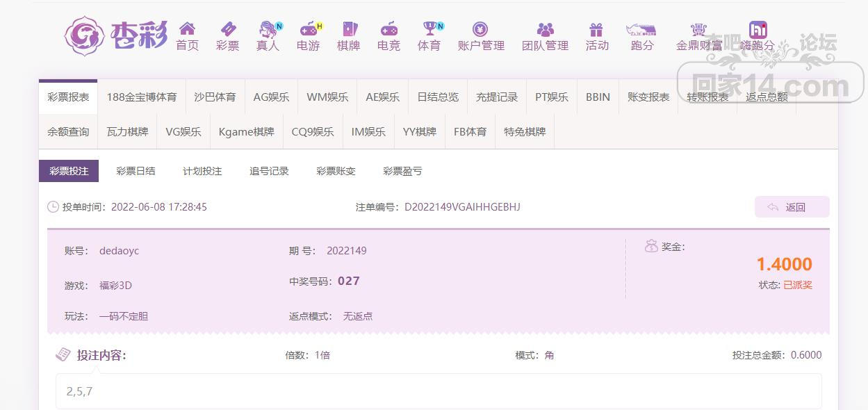The image size is (868, 410).
Task: Switch to the 彩票报表 tab
Action: (x=68, y=97)
